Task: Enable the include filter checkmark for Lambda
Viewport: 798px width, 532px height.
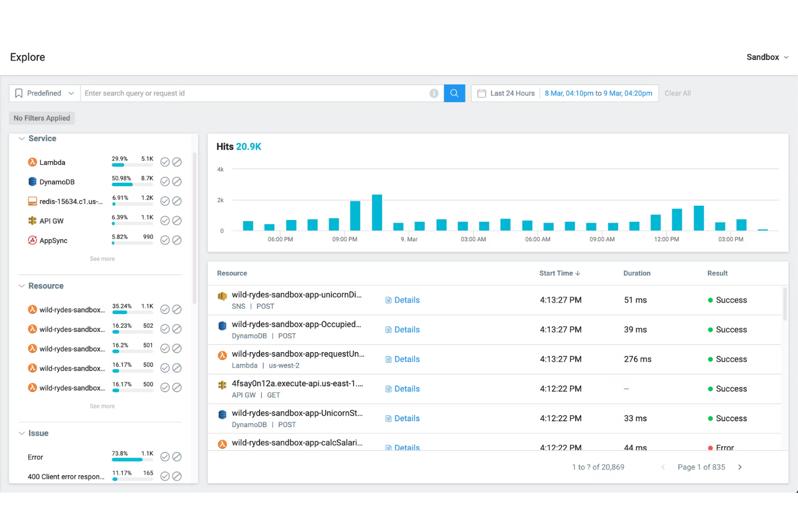Action: 165,162
